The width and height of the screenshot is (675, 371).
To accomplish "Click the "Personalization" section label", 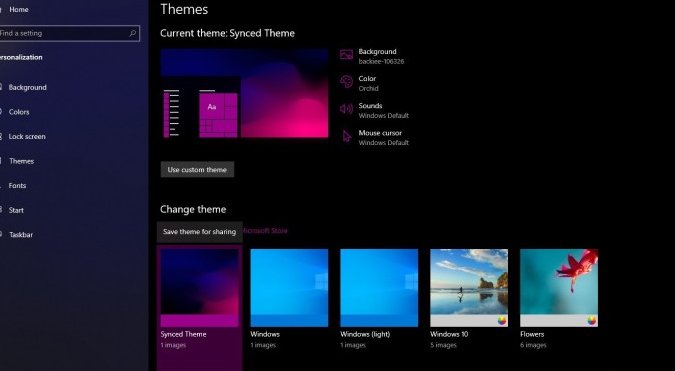I will tap(21, 57).
